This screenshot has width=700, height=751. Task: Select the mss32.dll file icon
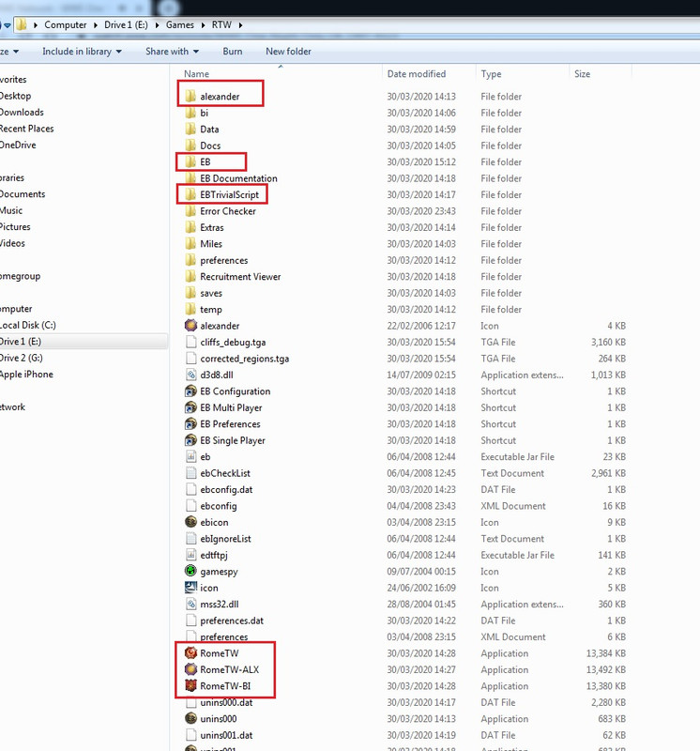(x=190, y=604)
